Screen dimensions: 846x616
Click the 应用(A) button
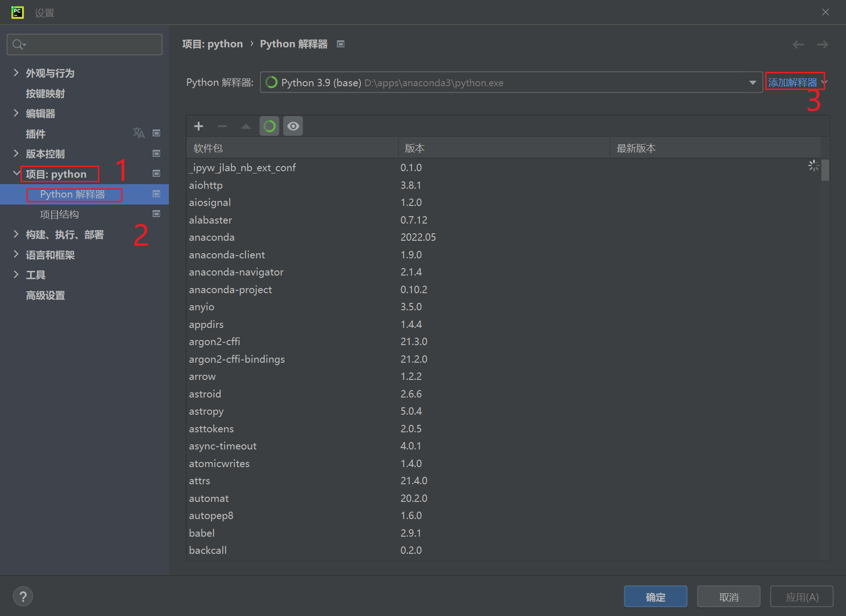[x=802, y=597]
